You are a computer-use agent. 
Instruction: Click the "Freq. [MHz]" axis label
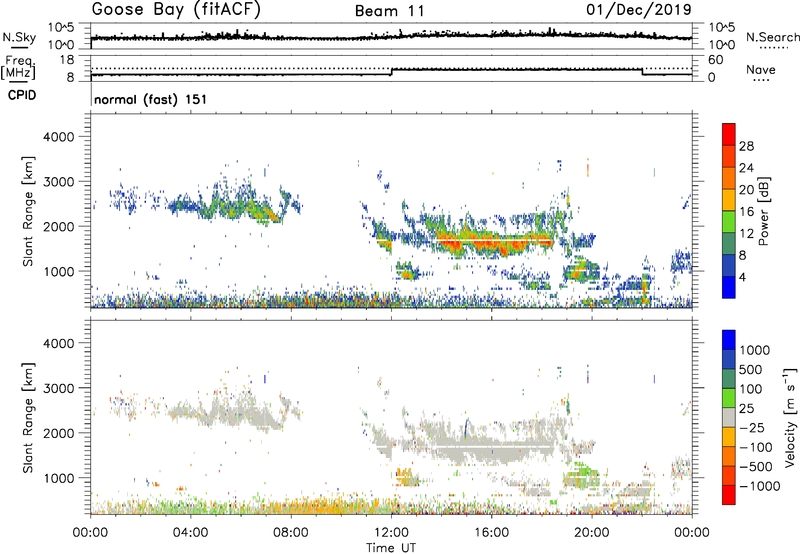click(18, 68)
